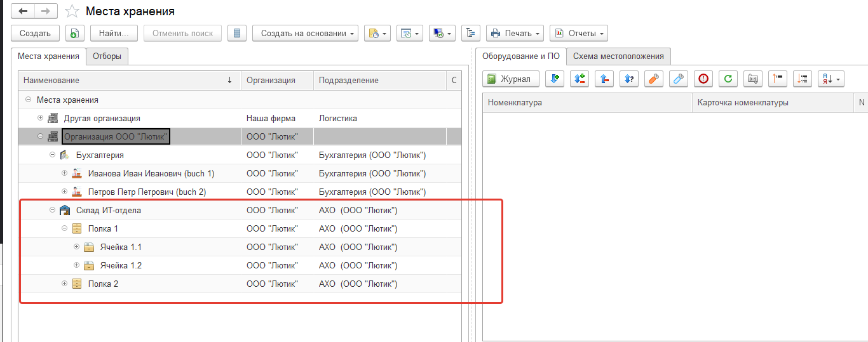Click the blue wrench icon

pyautogui.click(x=679, y=79)
